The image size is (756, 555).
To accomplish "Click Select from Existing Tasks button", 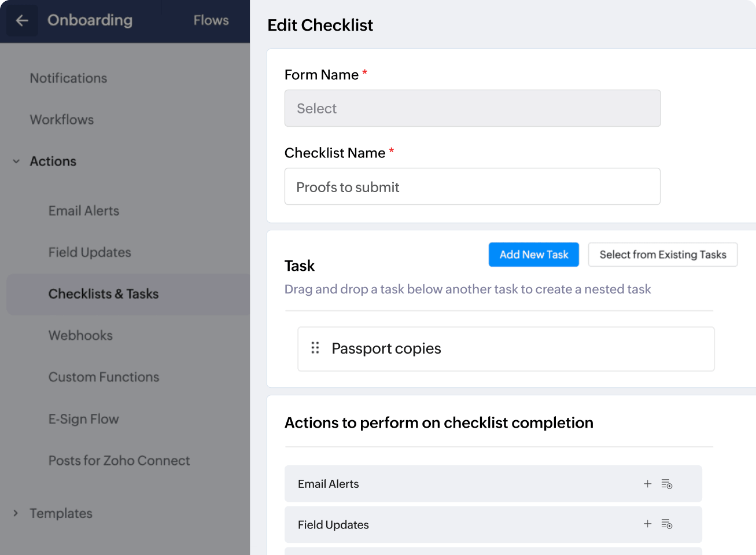I will coord(662,255).
